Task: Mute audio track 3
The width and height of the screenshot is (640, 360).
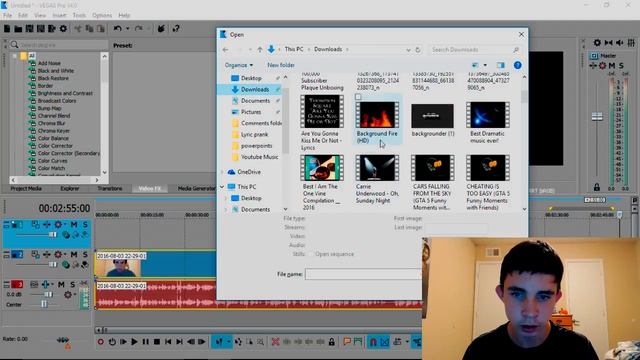Action: coord(61,284)
